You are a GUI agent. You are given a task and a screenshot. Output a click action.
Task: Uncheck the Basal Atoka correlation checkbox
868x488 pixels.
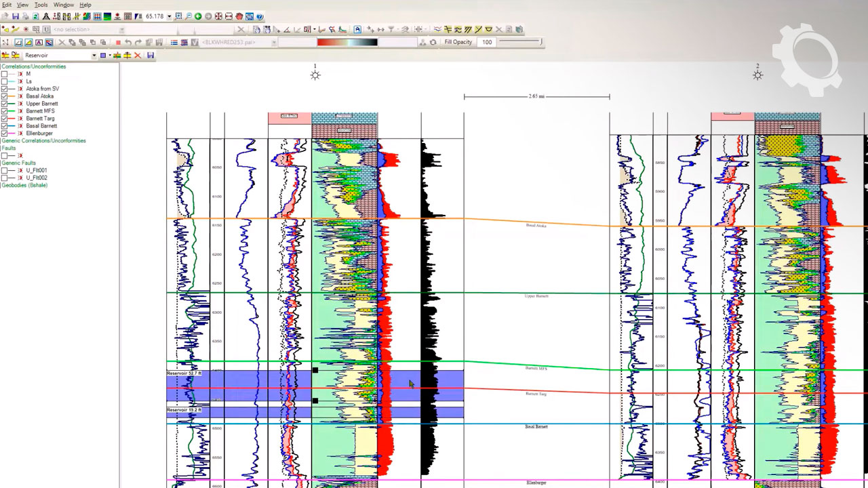click(5, 96)
